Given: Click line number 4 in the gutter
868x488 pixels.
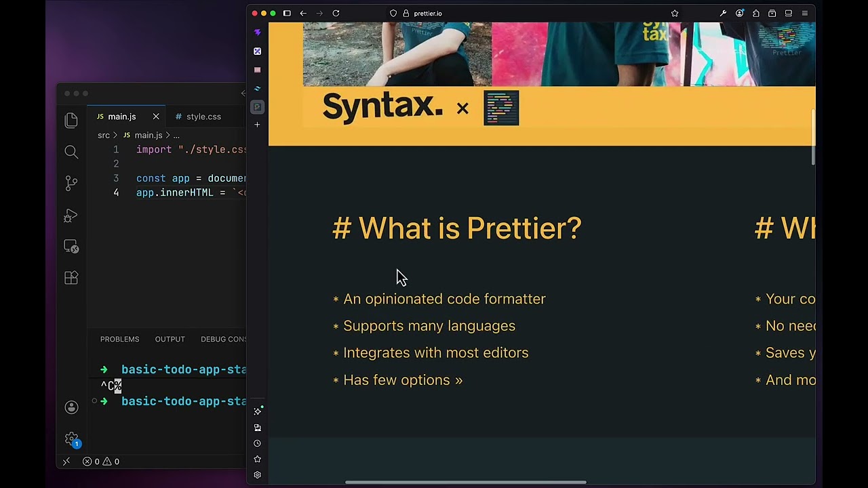Looking at the screenshot, I should point(116,192).
